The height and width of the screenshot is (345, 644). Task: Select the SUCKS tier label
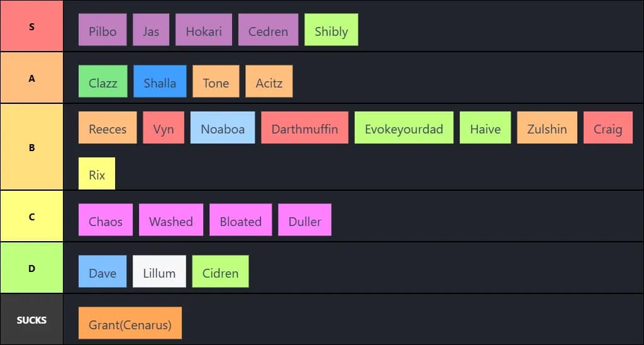(31, 319)
